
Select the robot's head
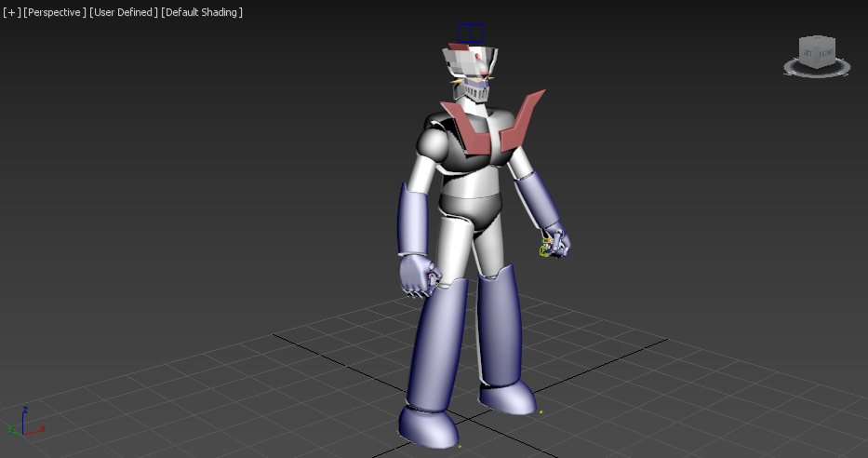click(x=471, y=74)
